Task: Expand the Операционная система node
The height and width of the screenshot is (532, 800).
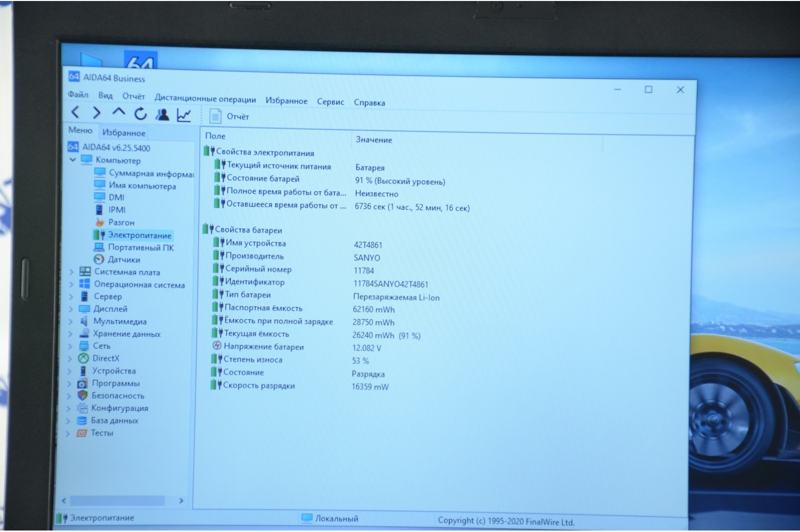Action: pos(70,284)
